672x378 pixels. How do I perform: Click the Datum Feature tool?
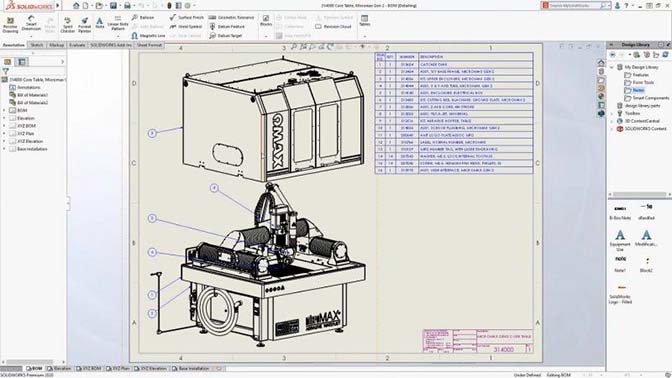click(x=227, y=27)
